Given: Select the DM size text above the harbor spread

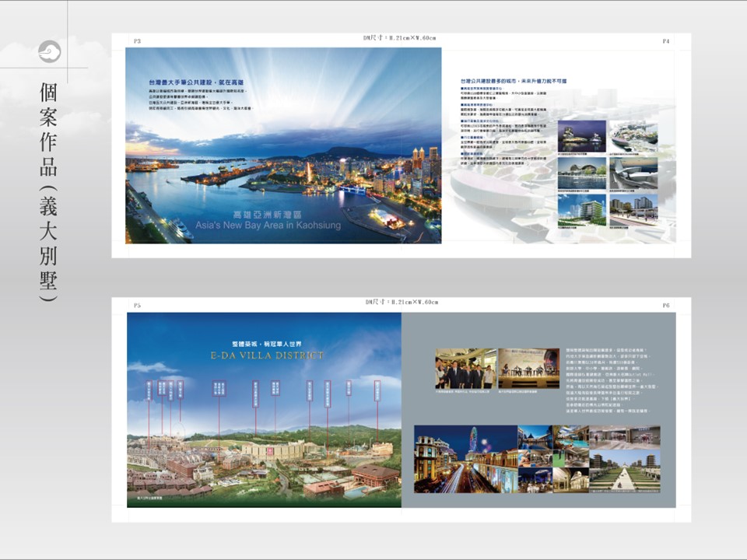Looking at the screenshot, I should click(x=399, y=37).
